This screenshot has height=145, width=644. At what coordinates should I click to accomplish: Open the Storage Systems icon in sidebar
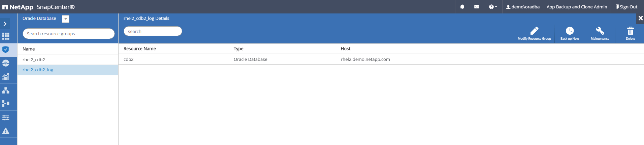click(x=6, y=104)
